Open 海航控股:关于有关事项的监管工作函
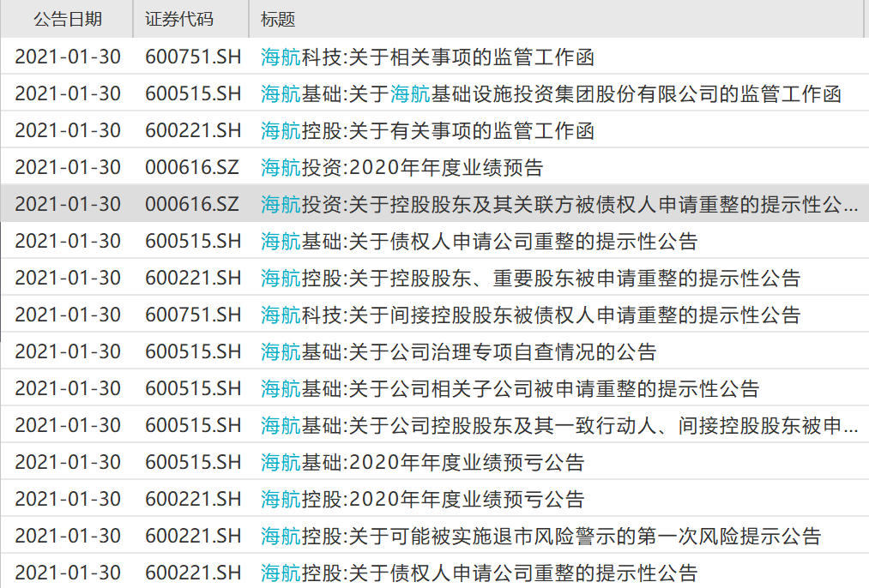Image resolution: width=869 pixels, height=588 pixels. pos(427,130)
